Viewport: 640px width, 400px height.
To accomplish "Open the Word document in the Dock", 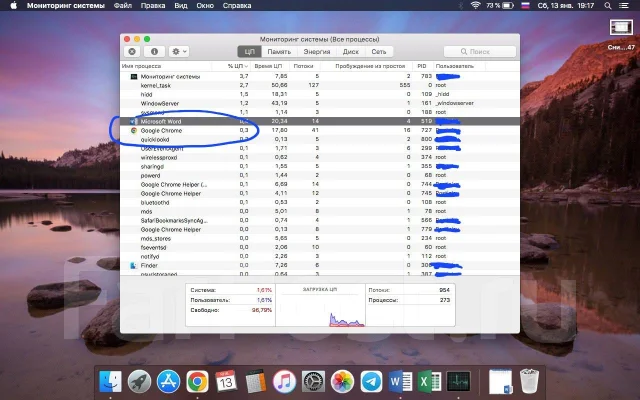I will pyautogui.click(x=501, y=382).
